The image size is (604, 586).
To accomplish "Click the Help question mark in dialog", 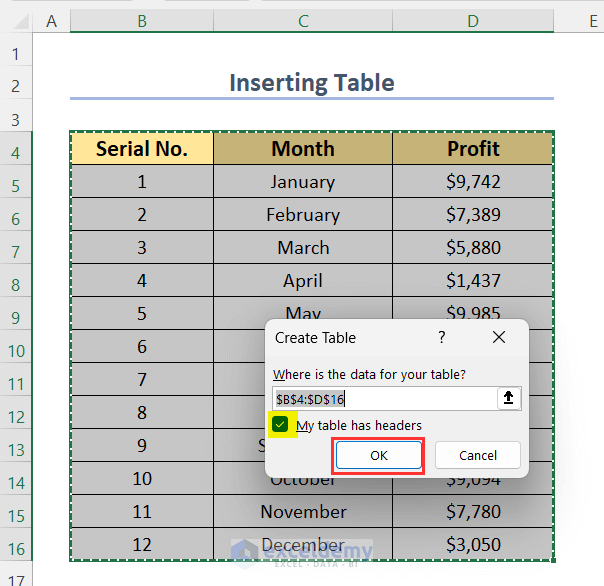I will (442, 338).
